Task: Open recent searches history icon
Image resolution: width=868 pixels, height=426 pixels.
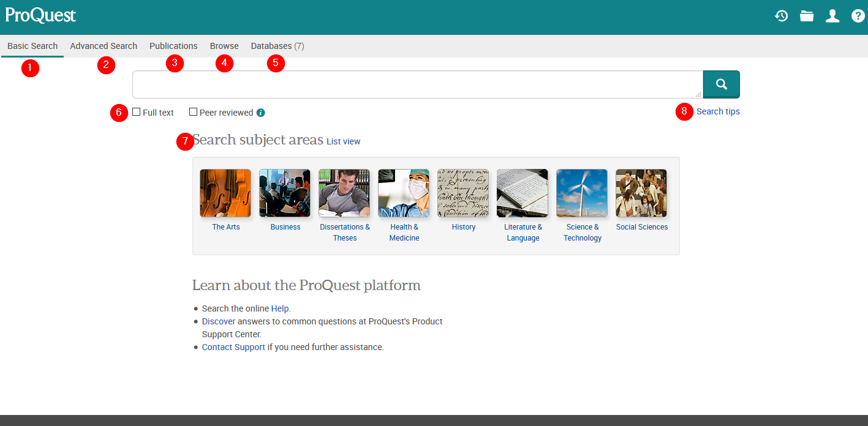Action: click(x=781, y=17)
